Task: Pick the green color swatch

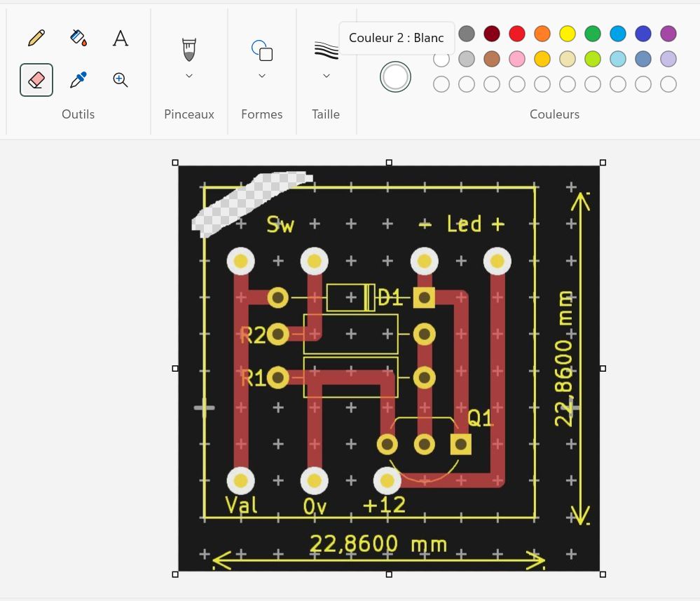Action: (592, 34)
